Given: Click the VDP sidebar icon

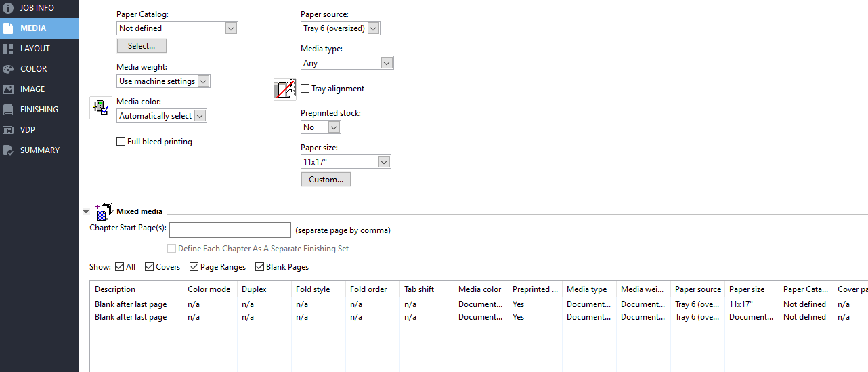Looking at the screenshot, I should (x=8, y=130).
